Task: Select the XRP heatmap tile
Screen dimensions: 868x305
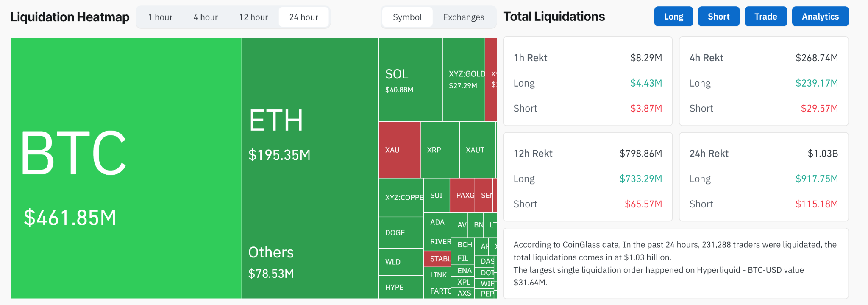Action: tap(440, 150)
